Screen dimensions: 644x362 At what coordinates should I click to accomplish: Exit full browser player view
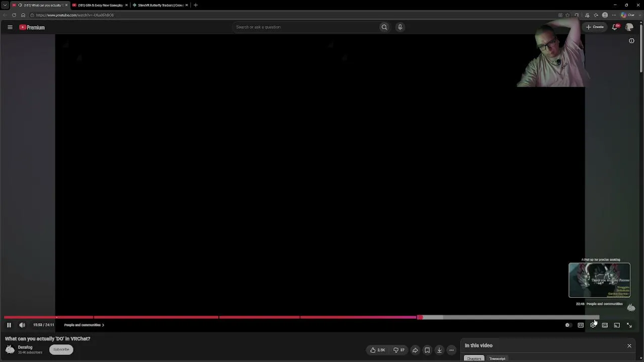(x=629, y=325)
